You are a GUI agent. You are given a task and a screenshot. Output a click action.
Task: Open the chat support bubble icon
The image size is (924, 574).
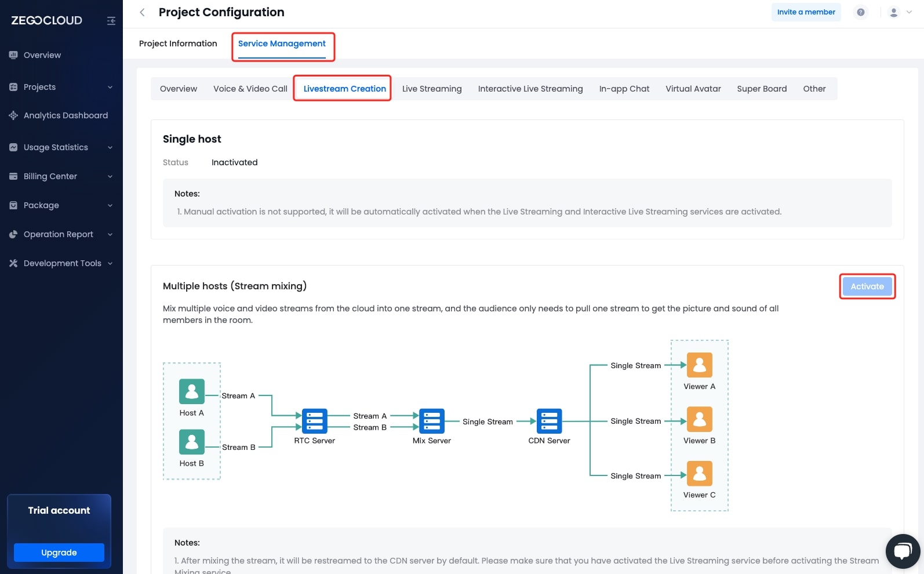click(903, 551)
